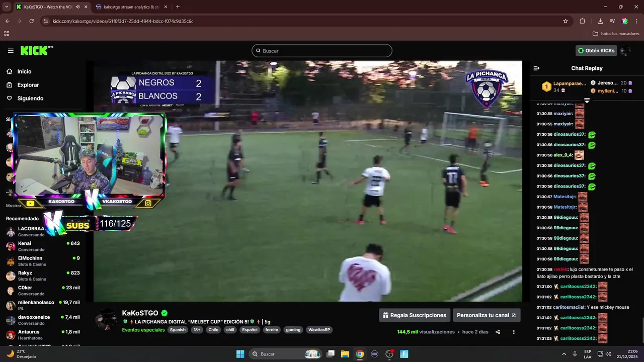Open Chrome downloads
644x362 pixels.
click(x=600, y=21)
